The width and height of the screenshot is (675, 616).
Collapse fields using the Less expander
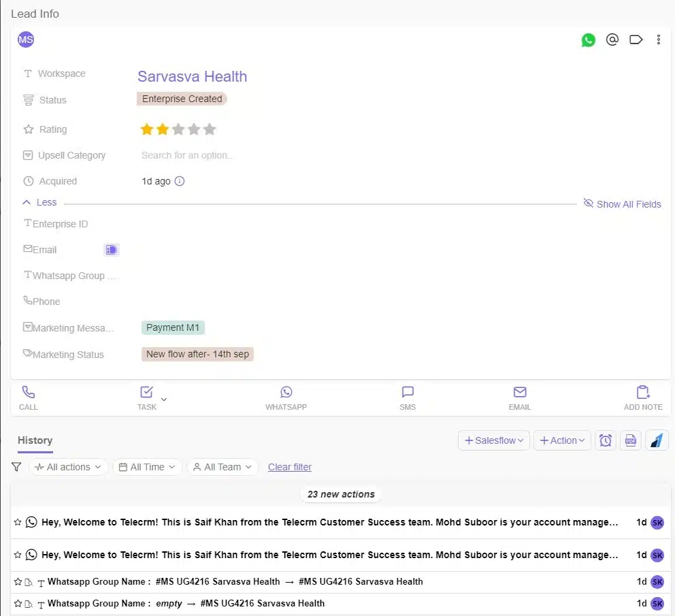point(39,202)
